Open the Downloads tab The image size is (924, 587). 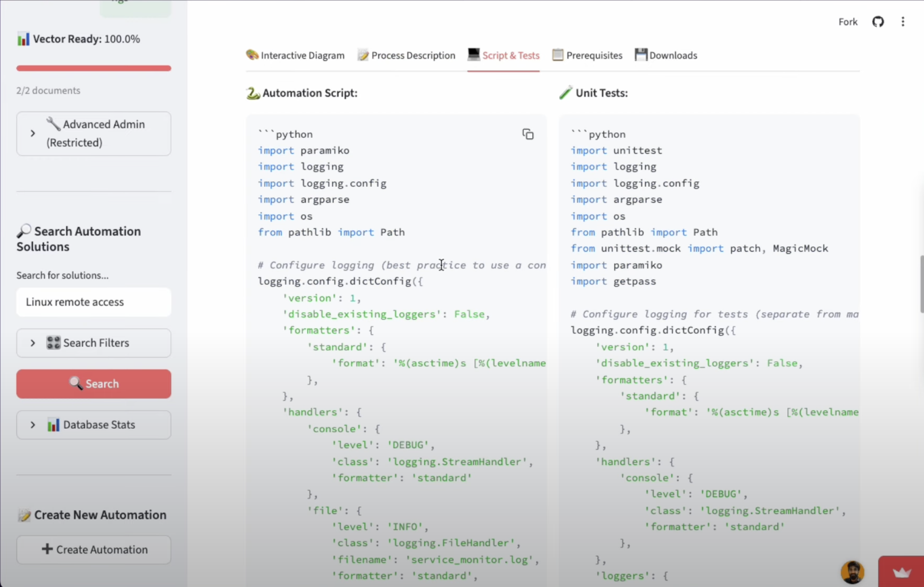point(666,55)
